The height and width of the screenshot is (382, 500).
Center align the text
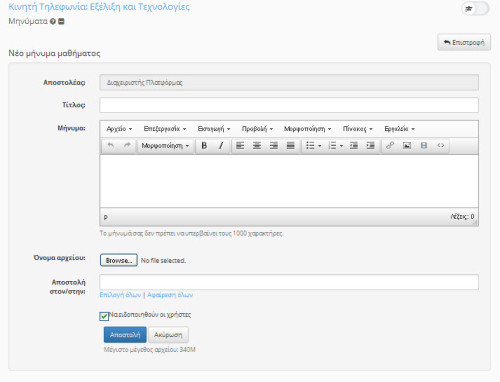[257, 146]
